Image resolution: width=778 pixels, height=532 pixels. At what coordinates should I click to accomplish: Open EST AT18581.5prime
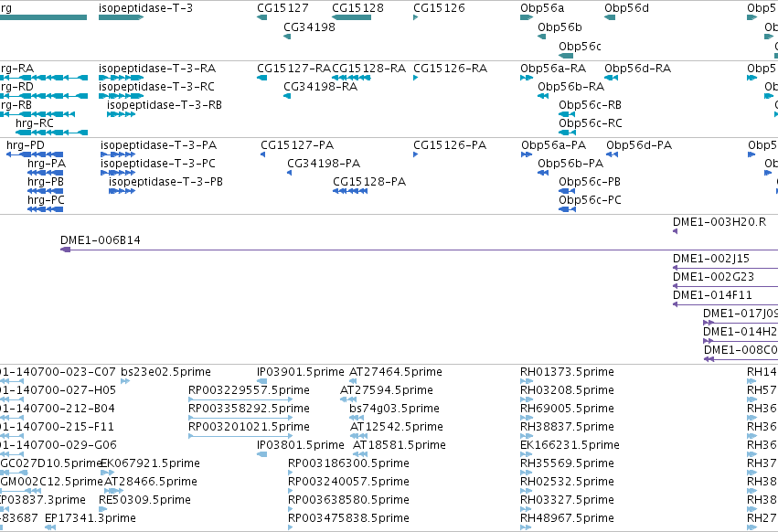click(399, 445)
